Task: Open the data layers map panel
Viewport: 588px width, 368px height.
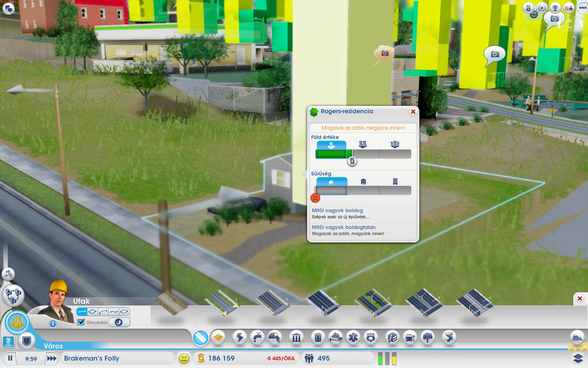Action: [x=578, y=359]
